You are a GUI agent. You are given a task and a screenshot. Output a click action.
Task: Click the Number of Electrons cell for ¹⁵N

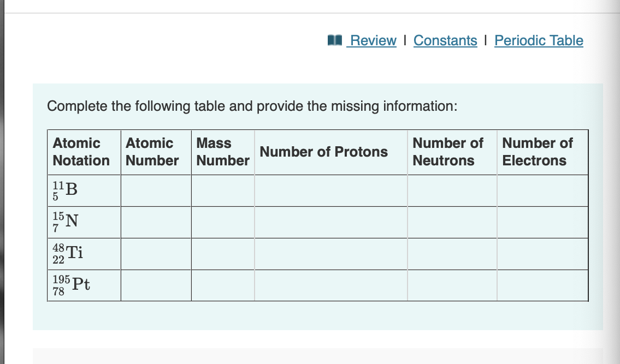(542, 222)
